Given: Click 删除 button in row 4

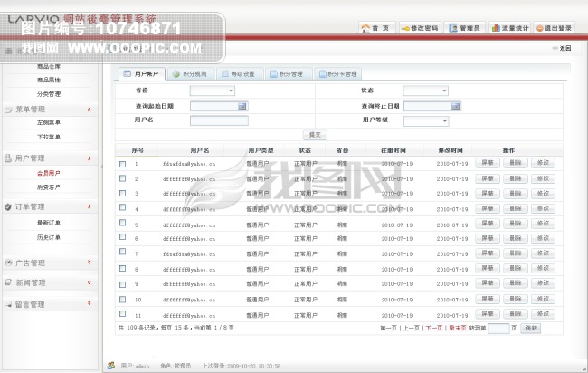Looking at the screenshot, I should (516, 208).
